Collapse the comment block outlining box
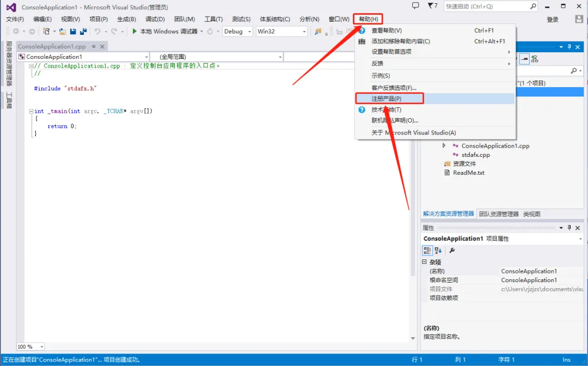 [x=31, y=66]
